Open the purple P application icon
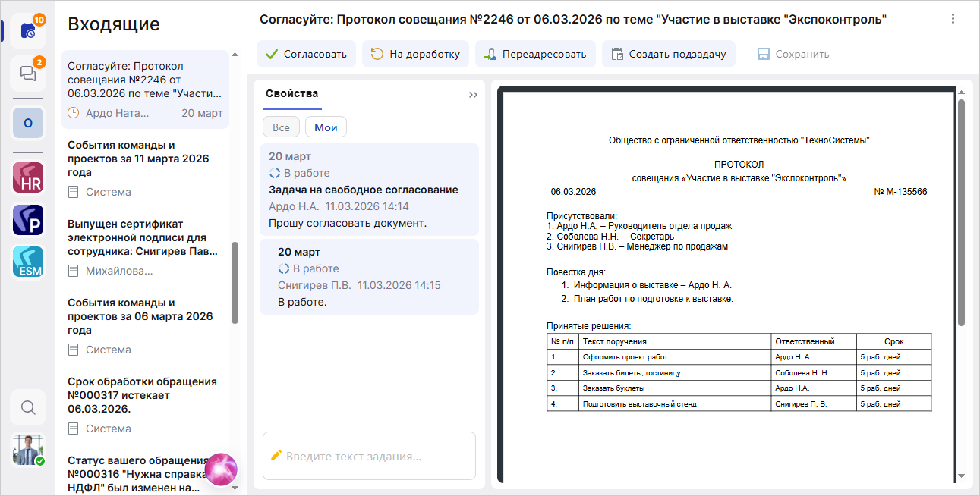980x496 pixels. tap(28, 220)
